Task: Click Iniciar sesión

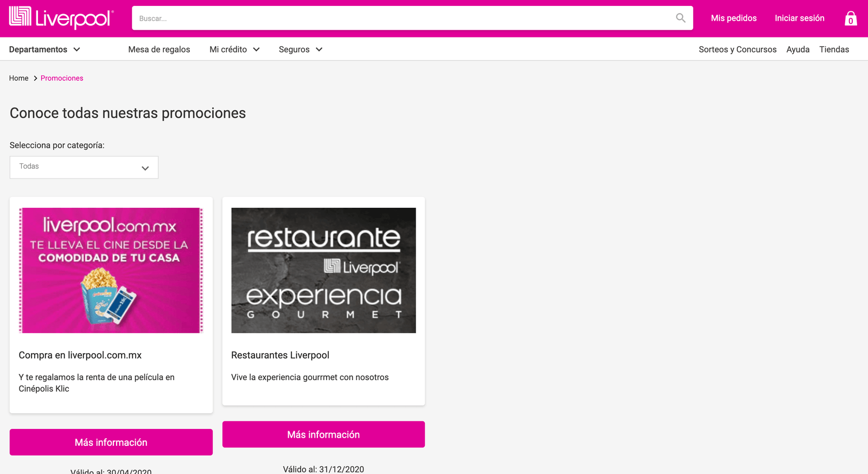Action: point(799,18)
